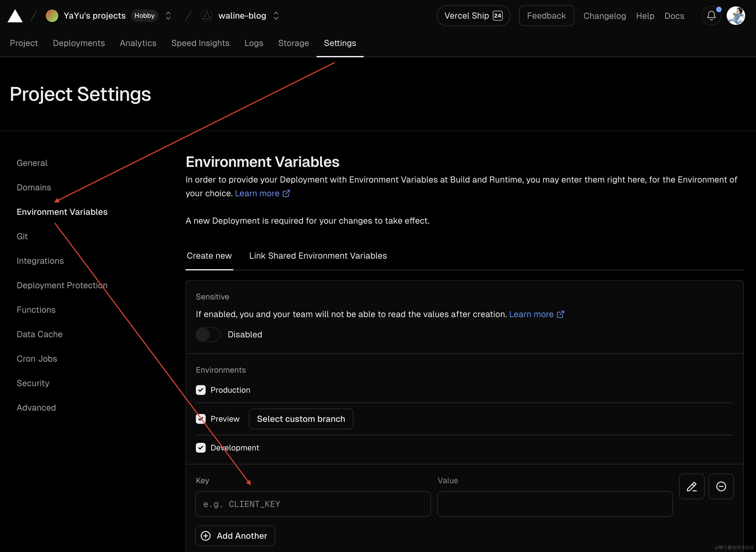Expand the team switcher chevrons
The height and width of the screenshot is (552, 756).
click(x=168, y=16)
